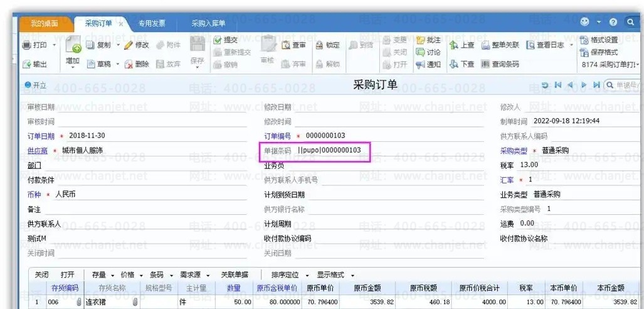Click the 单据号 search input field

pyautogui.click(x=627, y=85)
